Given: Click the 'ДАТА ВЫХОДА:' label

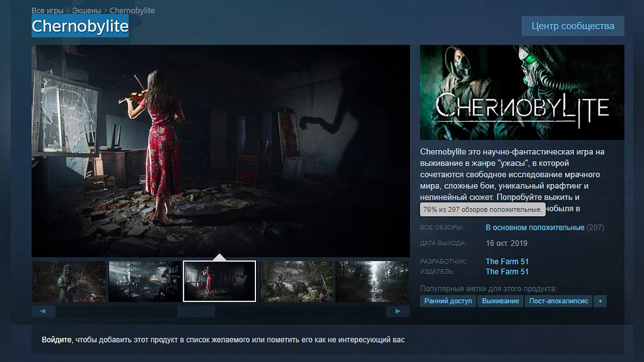Looking at the screenshot, I should pyautogui.click(x=443, y=243).
